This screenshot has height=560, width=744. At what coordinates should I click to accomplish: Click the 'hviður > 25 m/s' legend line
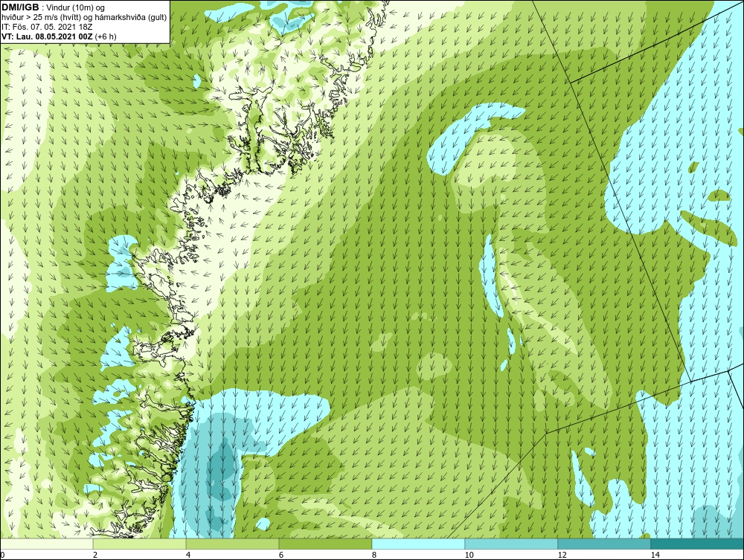84,18
